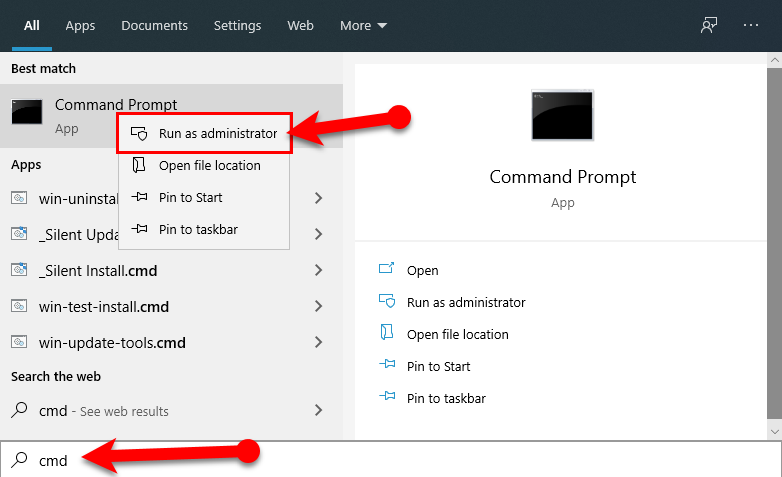This screenshot has height=477, width=782.
Task: Expand the win-test-install.cmd result arrow
Action: [318, 306]
